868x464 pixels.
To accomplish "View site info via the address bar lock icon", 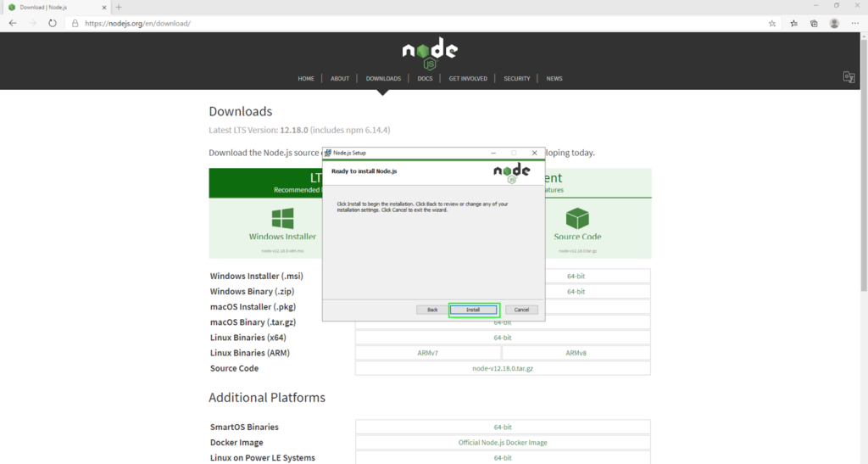I will pos(75,23).
